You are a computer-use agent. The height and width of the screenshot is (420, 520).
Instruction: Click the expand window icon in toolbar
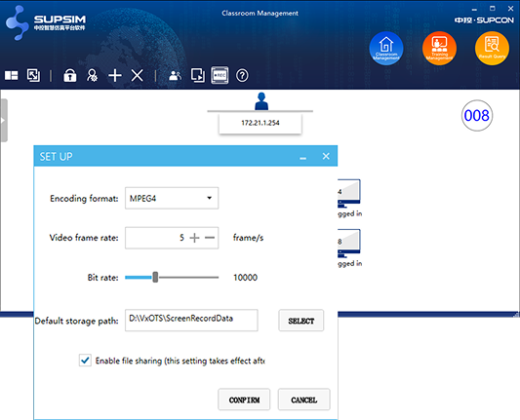click(33, 75)
